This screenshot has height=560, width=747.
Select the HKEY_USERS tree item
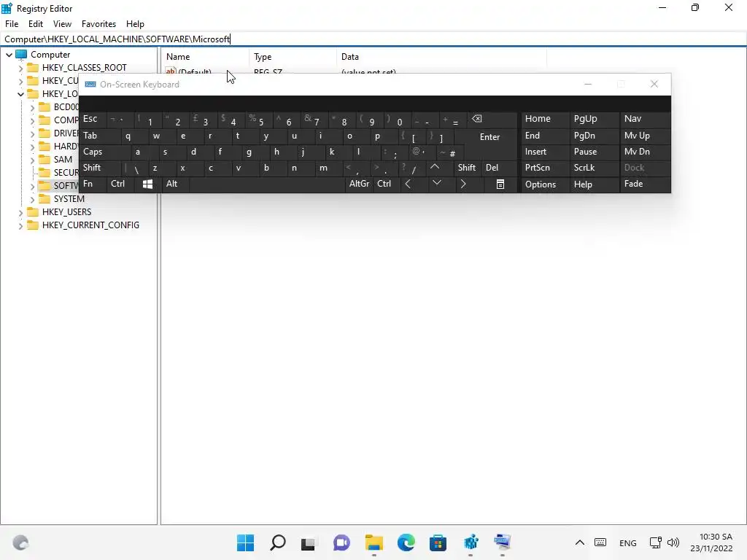pyautogui.click(x=66, y=212)
